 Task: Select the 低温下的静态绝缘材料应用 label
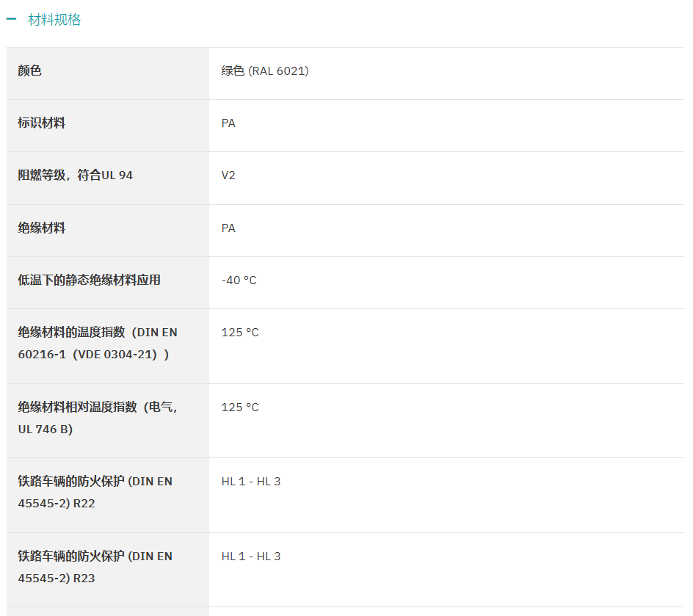point(90,280)
